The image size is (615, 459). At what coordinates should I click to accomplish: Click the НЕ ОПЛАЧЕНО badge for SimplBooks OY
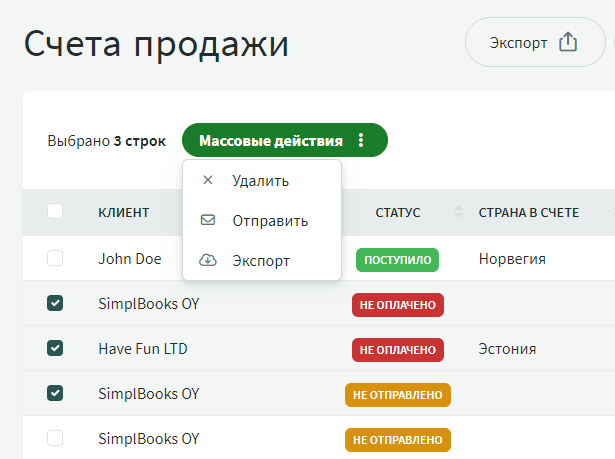point(398,305)
